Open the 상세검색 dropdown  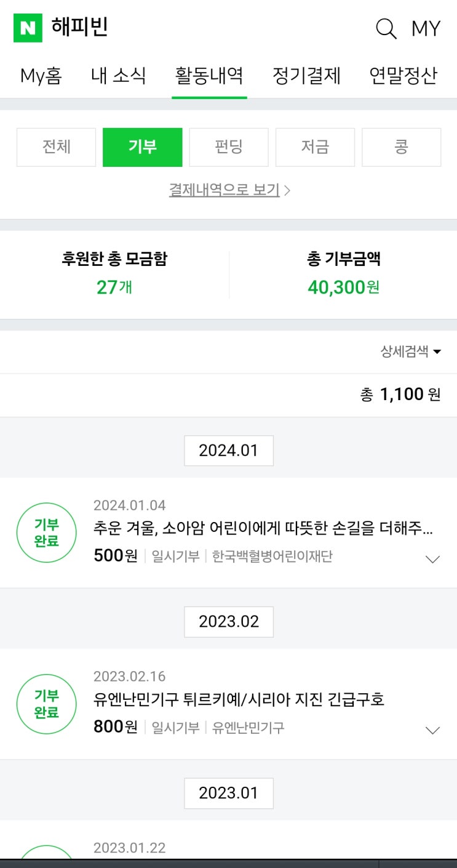(411, 352)
